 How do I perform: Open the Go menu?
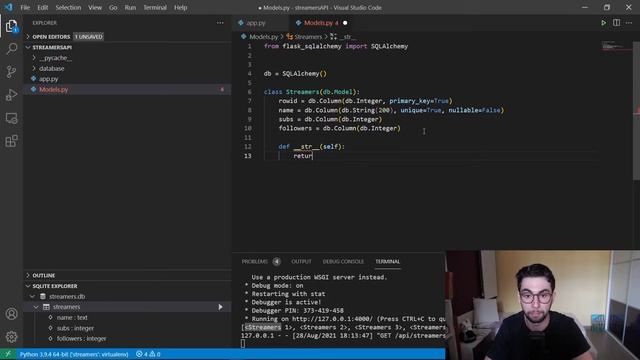click(x=113, y=7)
